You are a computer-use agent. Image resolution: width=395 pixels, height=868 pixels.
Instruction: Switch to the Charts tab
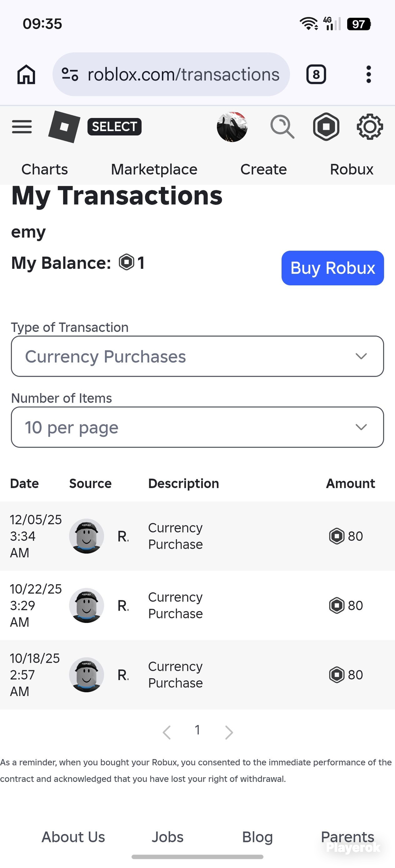pyautogui.click(x=45, y=169)
